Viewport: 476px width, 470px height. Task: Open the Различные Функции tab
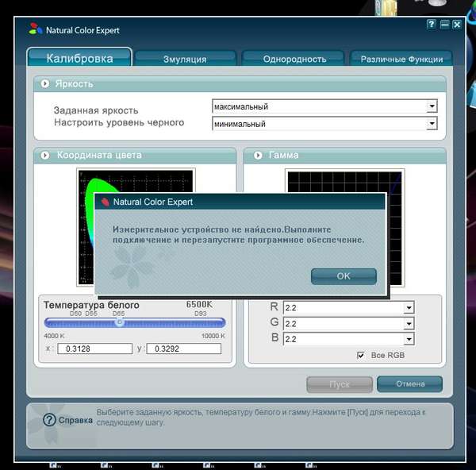(401, 59)
